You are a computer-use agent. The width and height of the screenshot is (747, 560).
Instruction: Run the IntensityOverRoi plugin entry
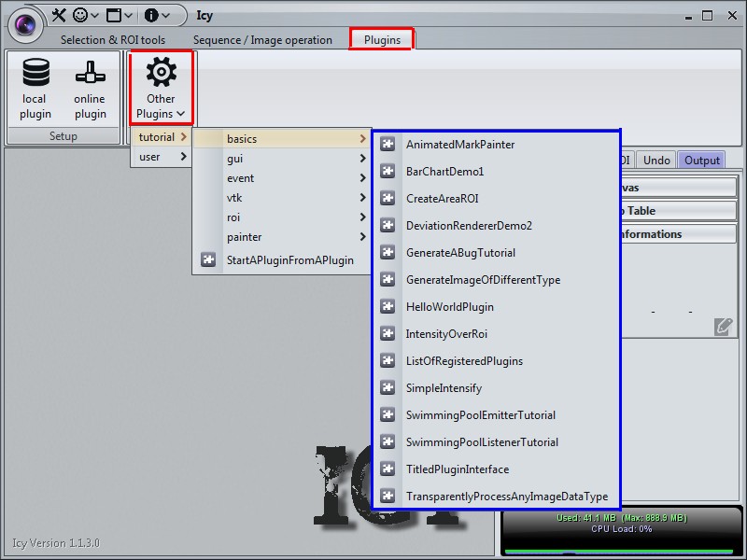tap(497, 334)
